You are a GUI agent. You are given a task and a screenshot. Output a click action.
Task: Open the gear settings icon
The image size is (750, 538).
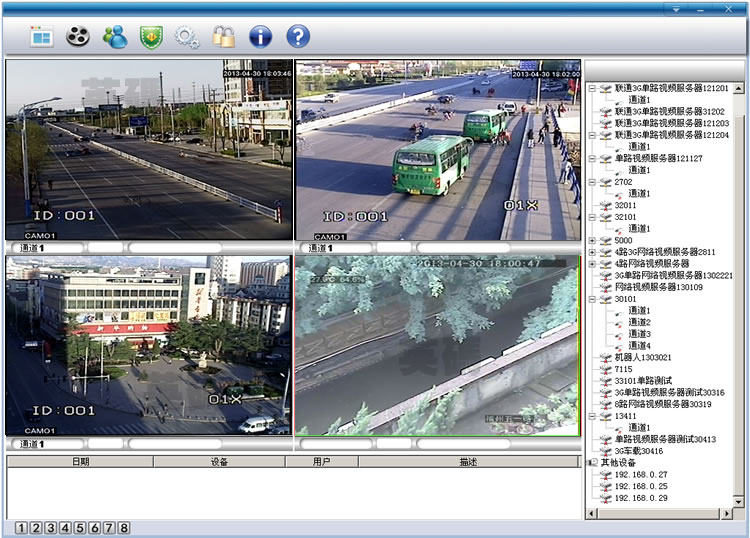point(187,37)
